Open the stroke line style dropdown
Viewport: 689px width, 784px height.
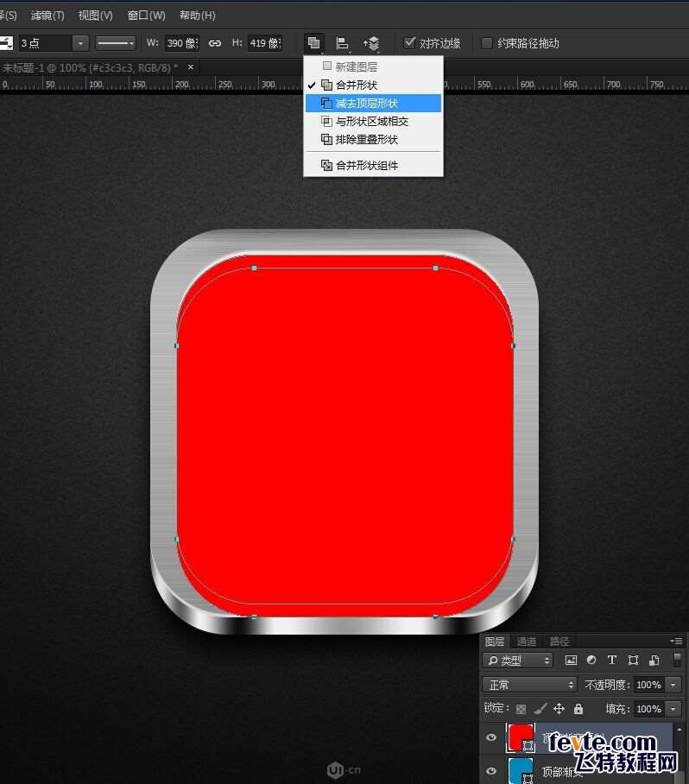pos(116,43)
